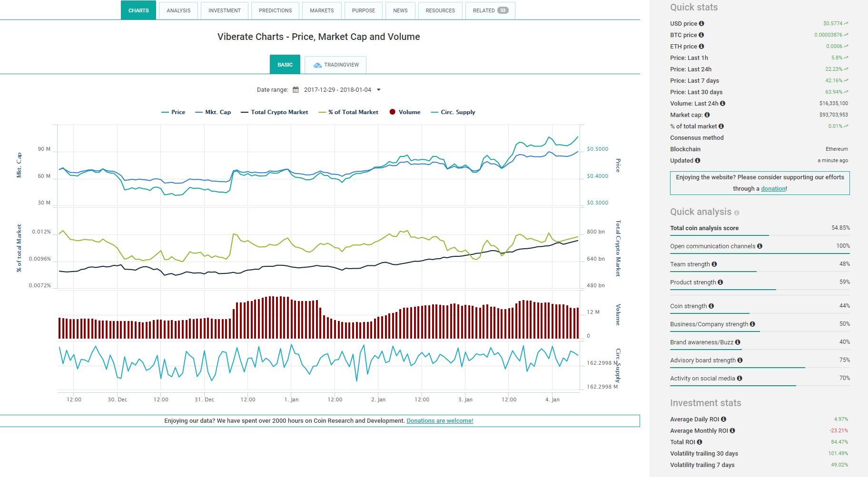
Task: Click the Blockchain value Ethereum
Action: click(x=837, y=149)
